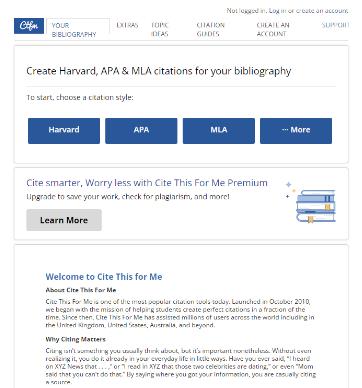Open the Support menu item

coord(335,25)
